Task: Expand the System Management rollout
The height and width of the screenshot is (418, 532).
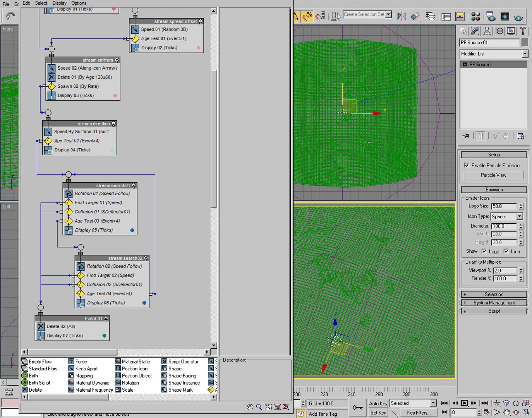Action: click(x=494, y=303)
